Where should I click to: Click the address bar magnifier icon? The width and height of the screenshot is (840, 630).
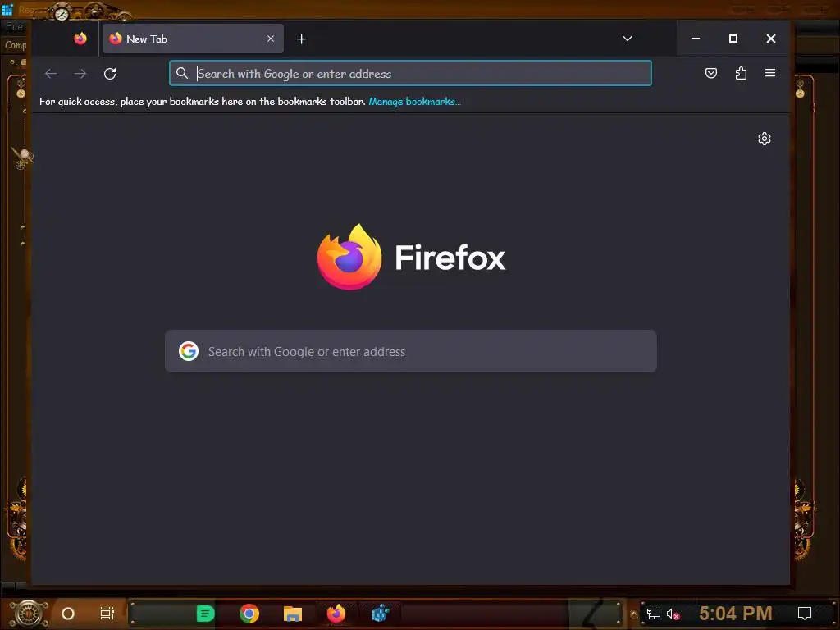[x=182, y=73]
